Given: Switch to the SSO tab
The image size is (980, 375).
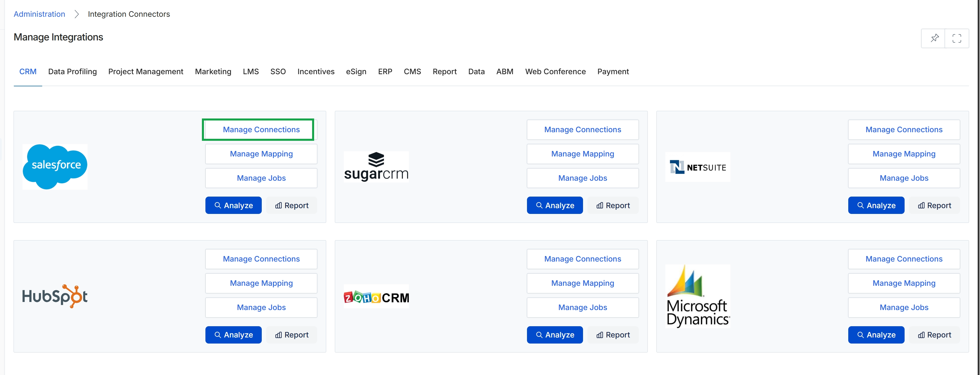Looking at the screenshot, I should pyautogui.click(x=278, y=71).
